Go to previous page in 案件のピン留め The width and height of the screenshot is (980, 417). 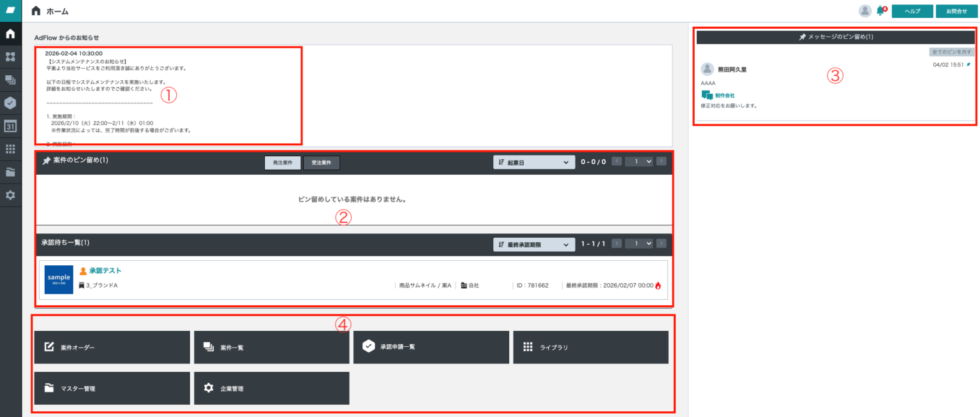point(617,162)
